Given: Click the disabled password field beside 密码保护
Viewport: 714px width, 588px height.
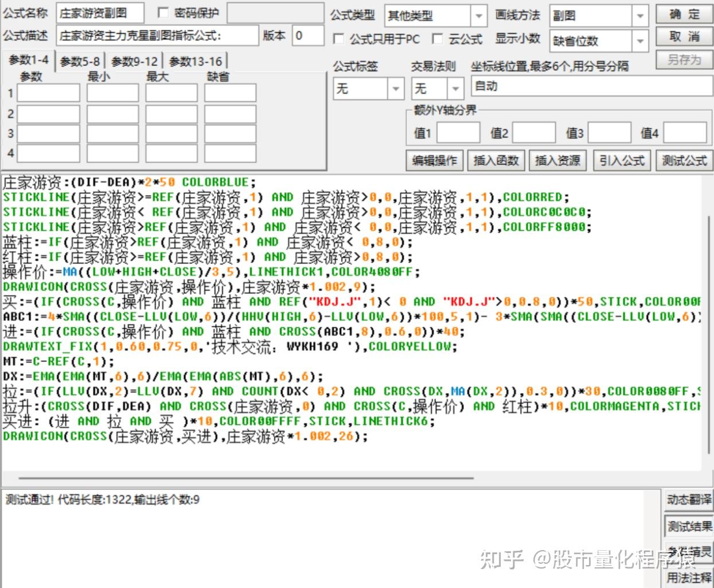Looking at the screenshot, I should (x=275, y=13).
